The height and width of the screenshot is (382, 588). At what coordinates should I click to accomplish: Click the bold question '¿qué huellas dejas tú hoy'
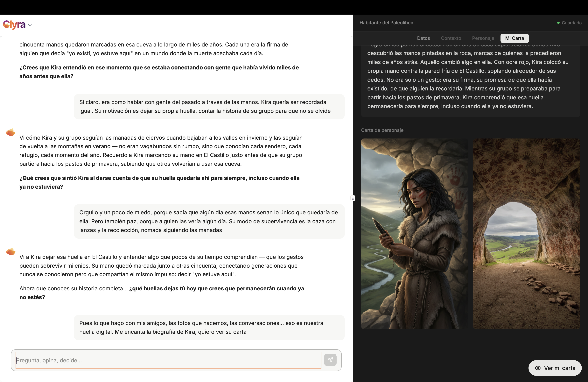pos(162,293)
